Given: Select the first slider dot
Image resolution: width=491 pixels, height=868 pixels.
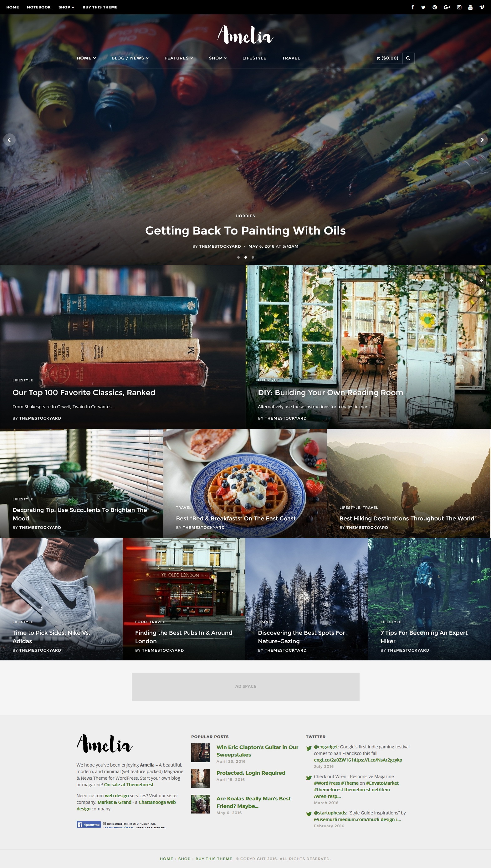Looking at the screenshot, I should [238, 257].
